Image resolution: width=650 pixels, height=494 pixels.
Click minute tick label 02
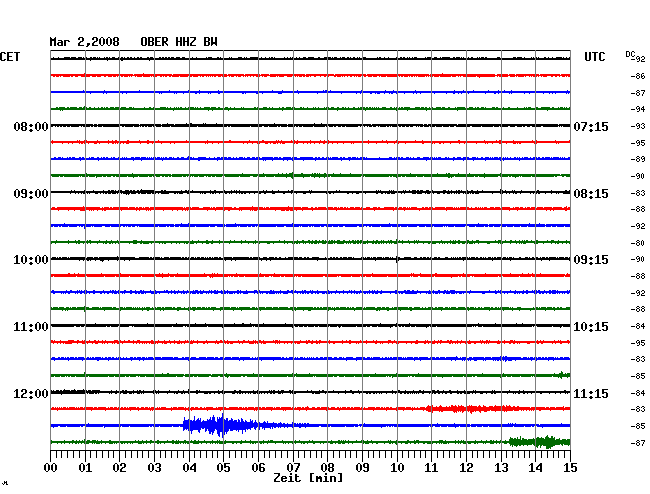tap(119, 468)
